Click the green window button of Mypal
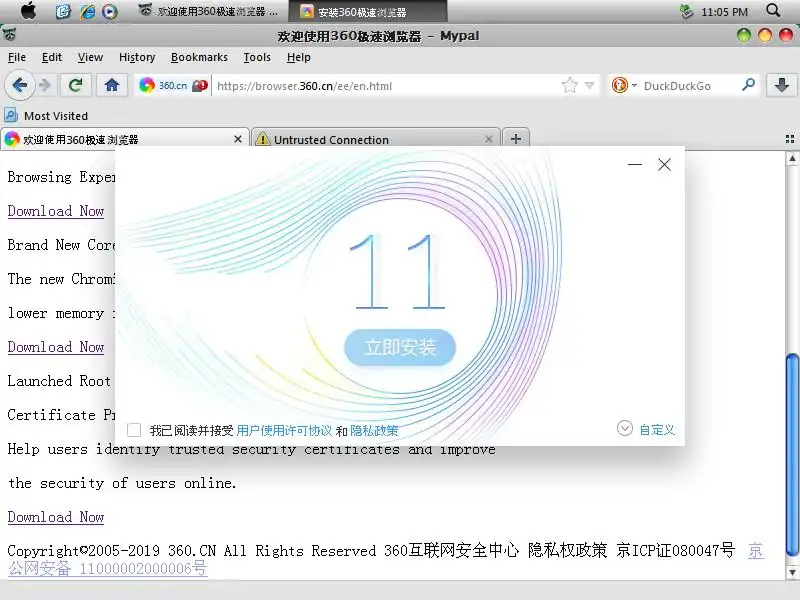800x600 pixels. (744, 35)
